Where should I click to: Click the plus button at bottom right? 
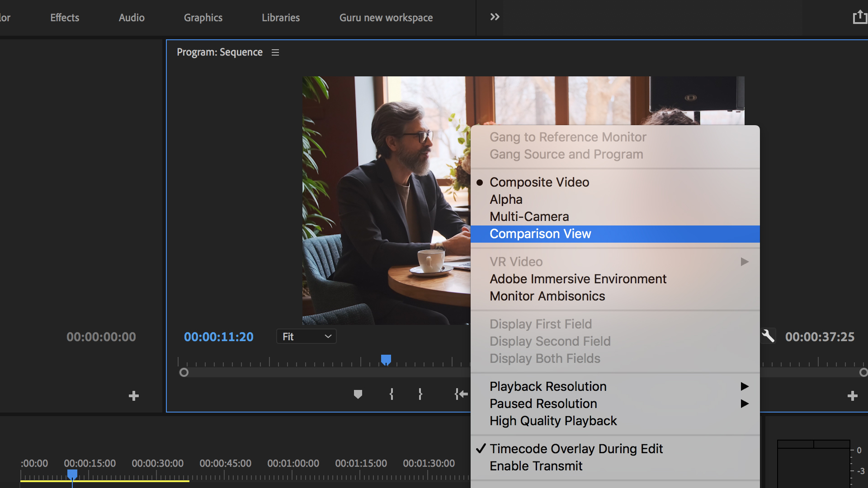[853, 395]
